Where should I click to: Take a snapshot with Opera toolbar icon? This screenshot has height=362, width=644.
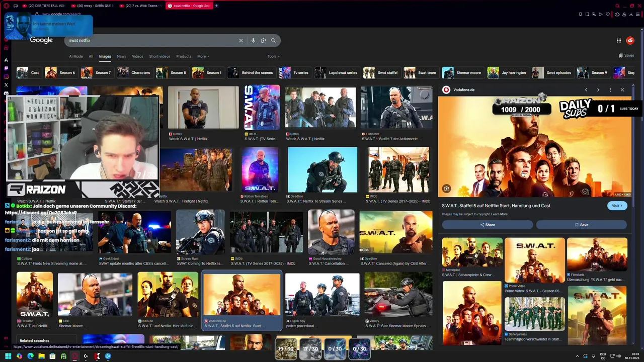click(587, 14)
